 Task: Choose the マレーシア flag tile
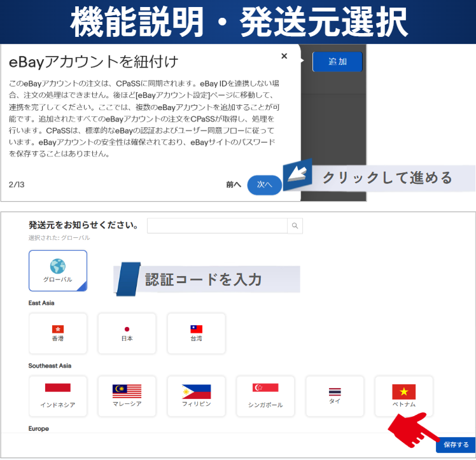point(127,396)
